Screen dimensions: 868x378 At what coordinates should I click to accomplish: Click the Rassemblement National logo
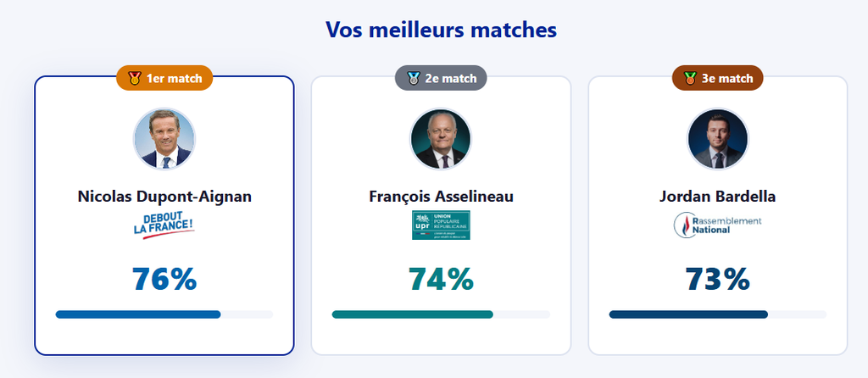click(x=717, y=225)
